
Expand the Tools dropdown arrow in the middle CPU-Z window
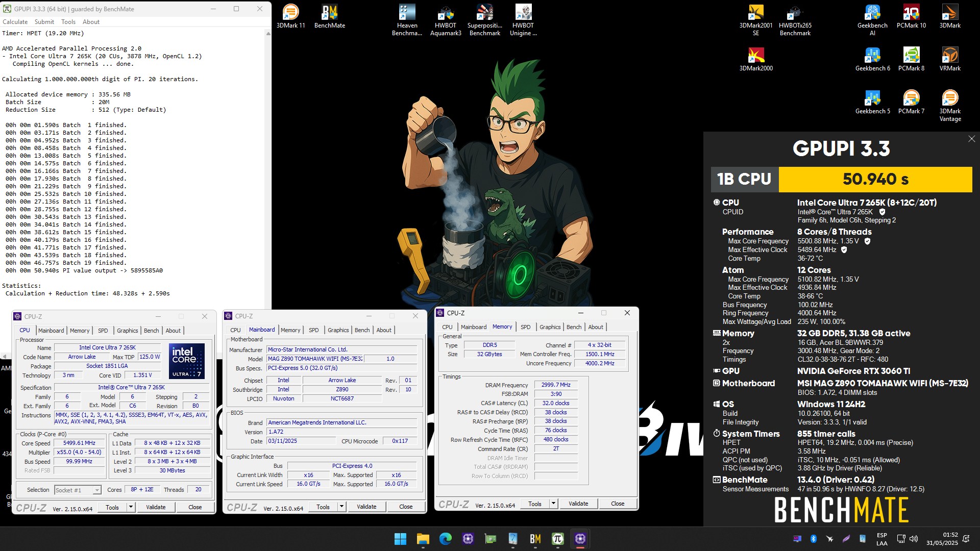pyautogui.click(x=342, y=507)
